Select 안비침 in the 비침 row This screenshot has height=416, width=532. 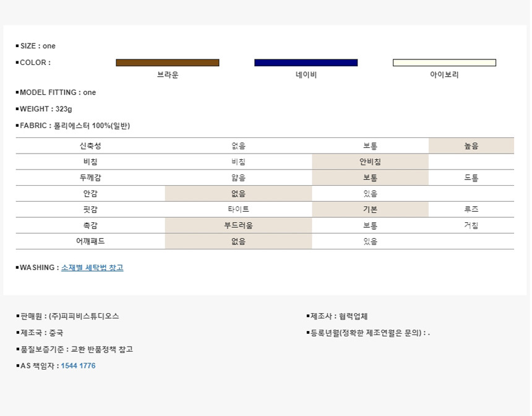(x=370, y=162)
